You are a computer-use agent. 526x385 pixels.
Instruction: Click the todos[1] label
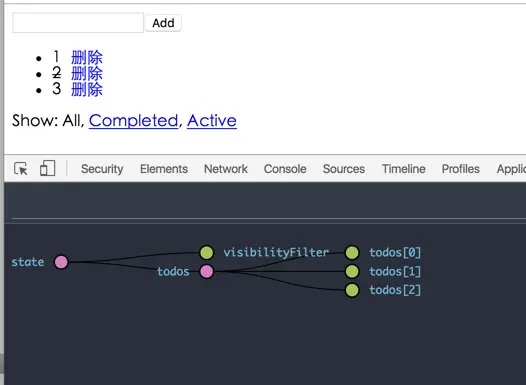[395, 271]
